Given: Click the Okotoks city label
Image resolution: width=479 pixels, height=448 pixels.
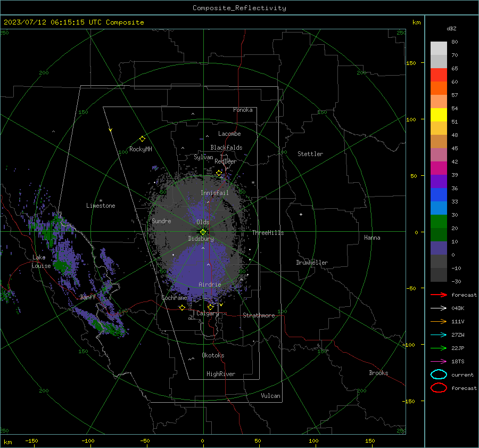Looking at the screenshot, I should click(213, 355).
